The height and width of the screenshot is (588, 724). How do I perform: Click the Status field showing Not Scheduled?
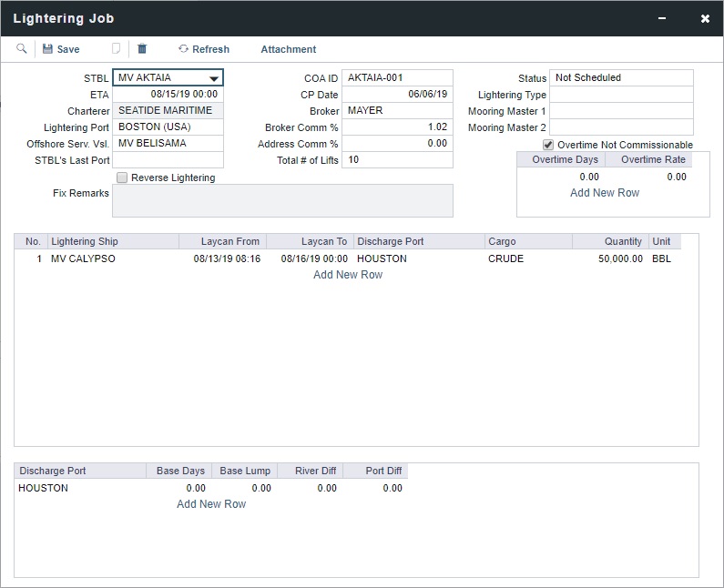pyautogui.click(x=621, y=78)
